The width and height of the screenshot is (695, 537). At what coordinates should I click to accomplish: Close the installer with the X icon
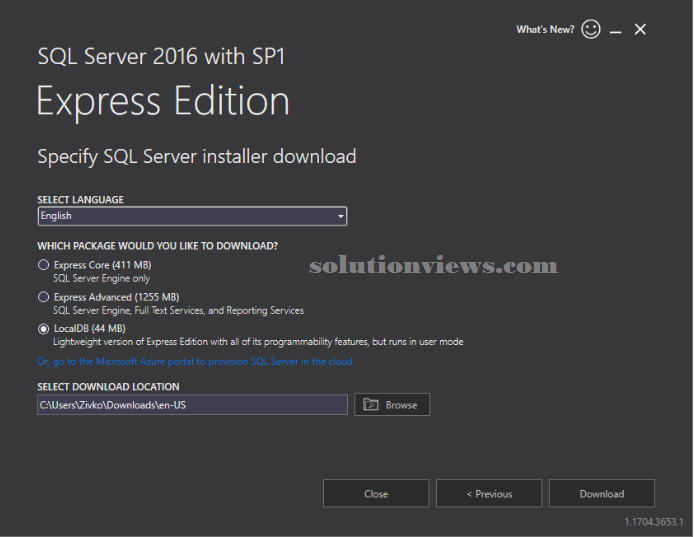point(640,30)
